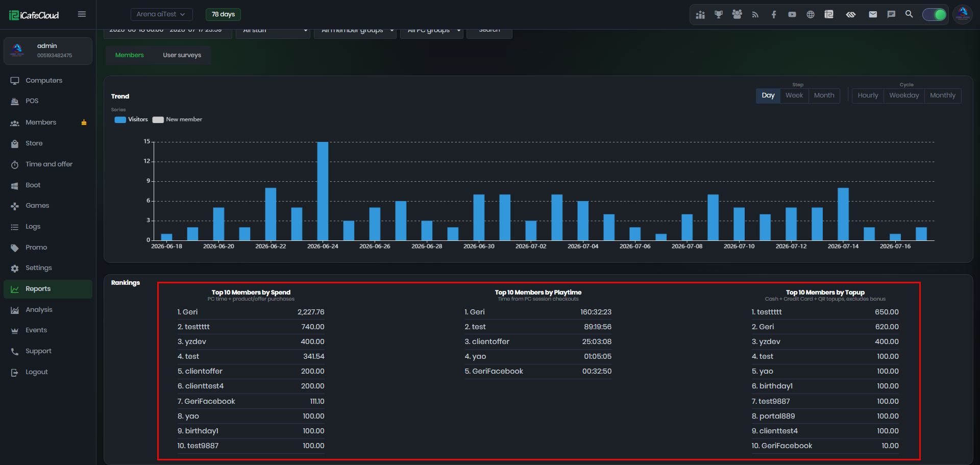
Task: Toggle the green switch in header
Action: point(935,14)
